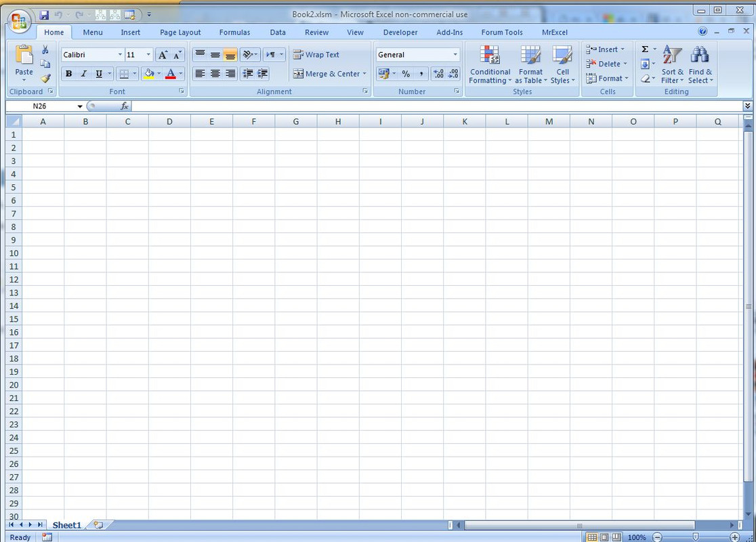Click Increase Decimal icon
Viewport: 756px width, 542px height.
click(439, 74)
